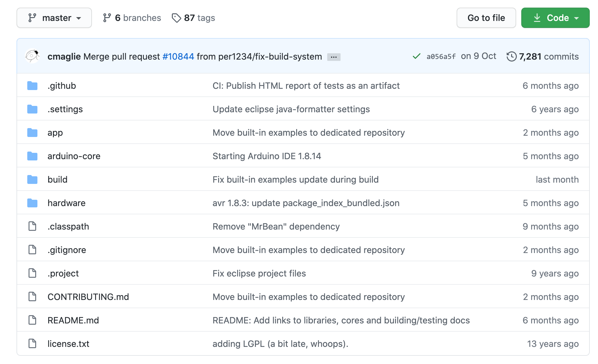Click the green CI status checkmark
The width and height of the screenshot is (598, 364).
(416, 56)
